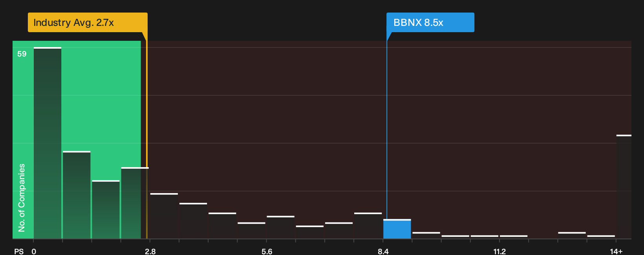The image size is (644, 255).
Task: Click the 14+ overflow histogram bar
Action: (624, 187)
